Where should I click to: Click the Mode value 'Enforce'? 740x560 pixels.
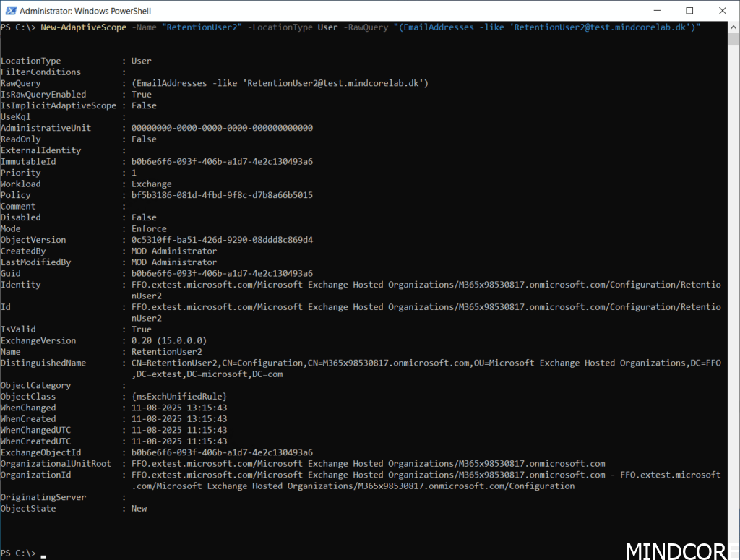pos(149,228)
